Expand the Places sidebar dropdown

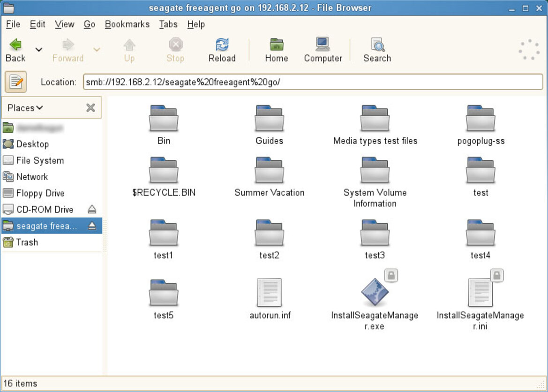coord(25,108)
